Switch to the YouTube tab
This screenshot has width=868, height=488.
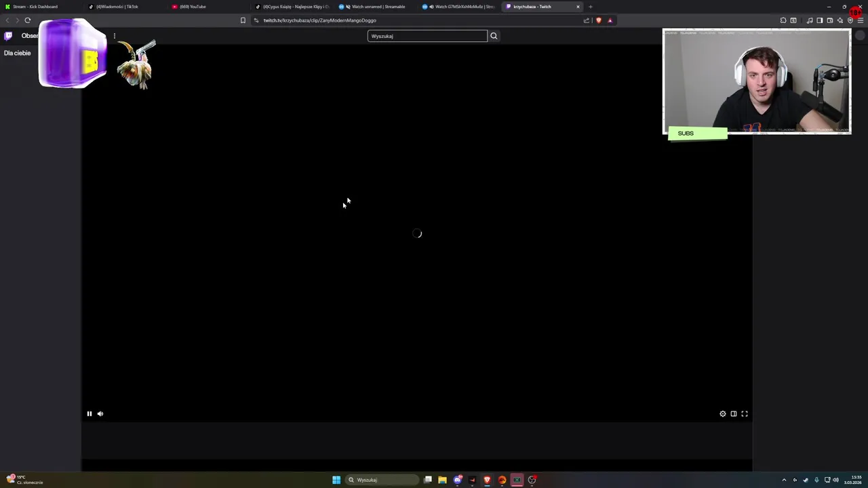click(207, 7)
